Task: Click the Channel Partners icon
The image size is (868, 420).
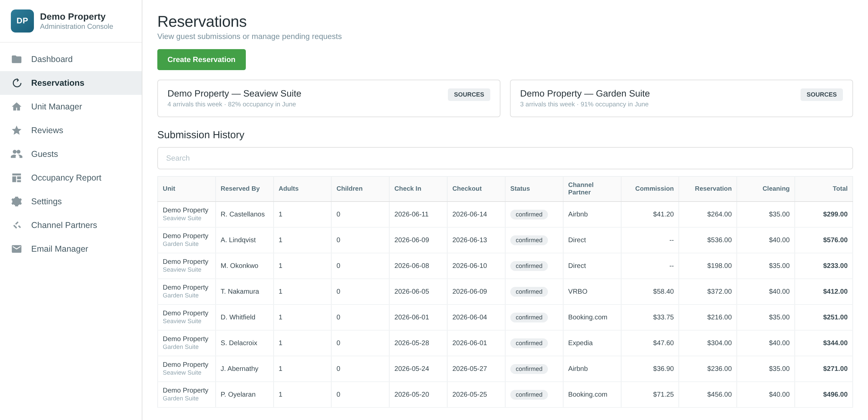Action: coord(17,225)
